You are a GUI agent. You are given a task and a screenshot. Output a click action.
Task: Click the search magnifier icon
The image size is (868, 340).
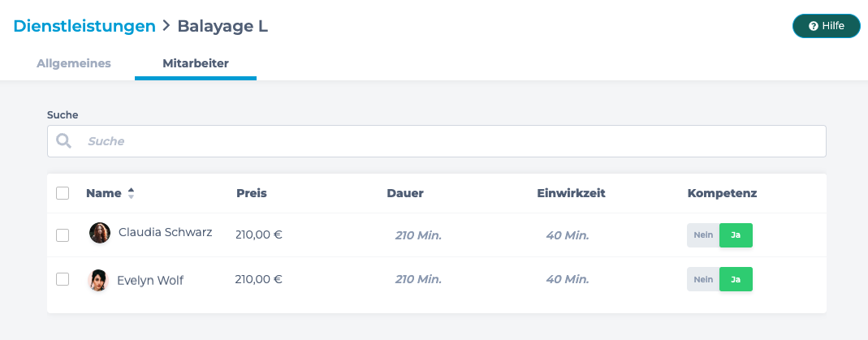pyautogui.click(x=63, y=141)
